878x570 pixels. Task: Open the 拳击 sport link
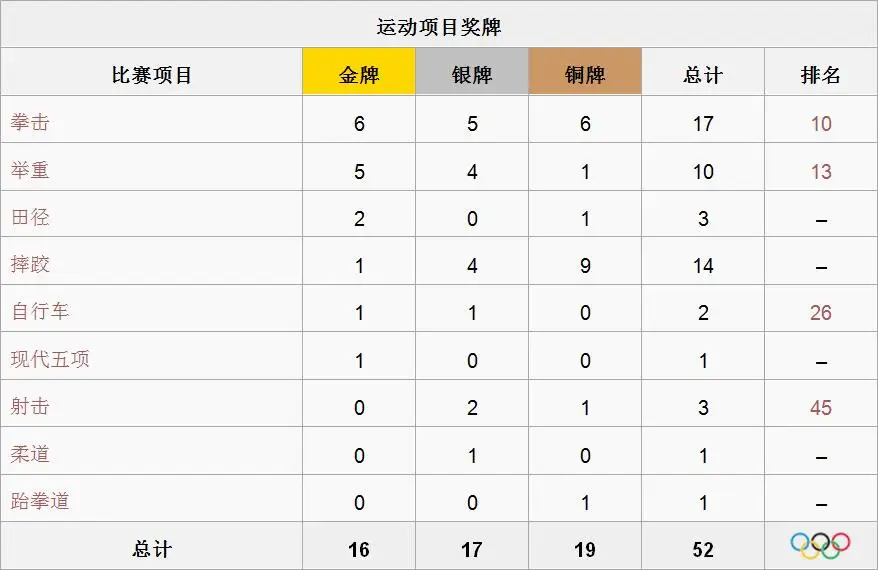point(30,122)
